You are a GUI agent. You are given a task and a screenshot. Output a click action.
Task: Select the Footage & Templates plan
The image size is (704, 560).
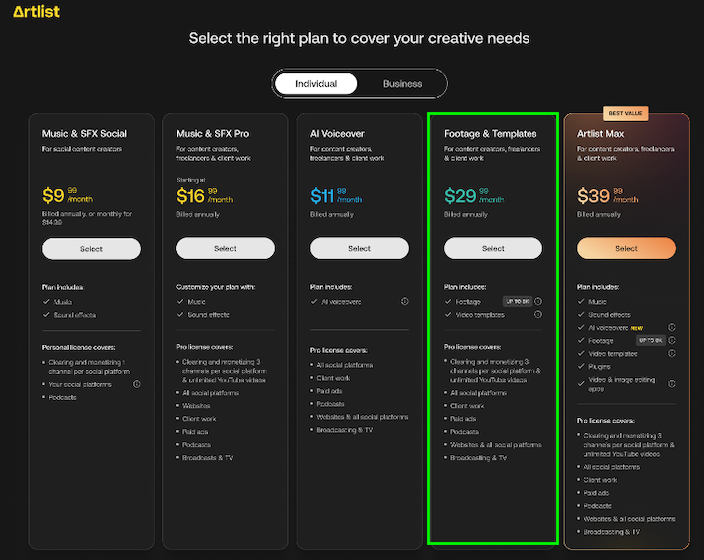(493, 248)
